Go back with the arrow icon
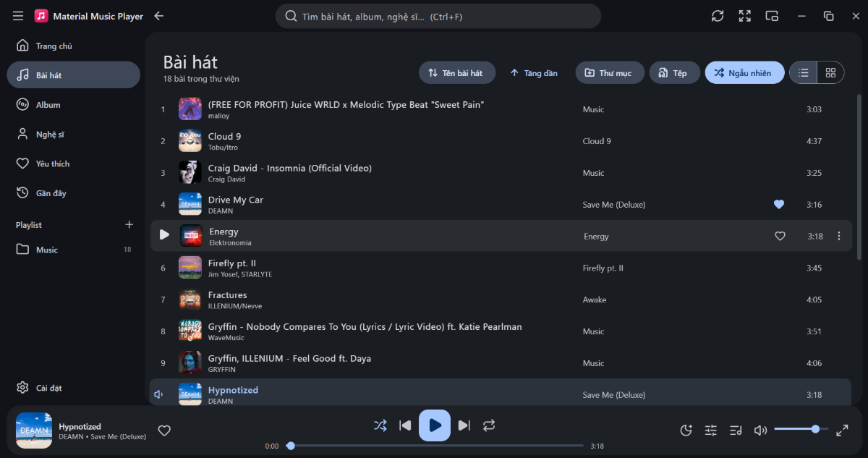The height and width of the screenshot is (458, 868). pyautogui.click(x=159, y=16)
